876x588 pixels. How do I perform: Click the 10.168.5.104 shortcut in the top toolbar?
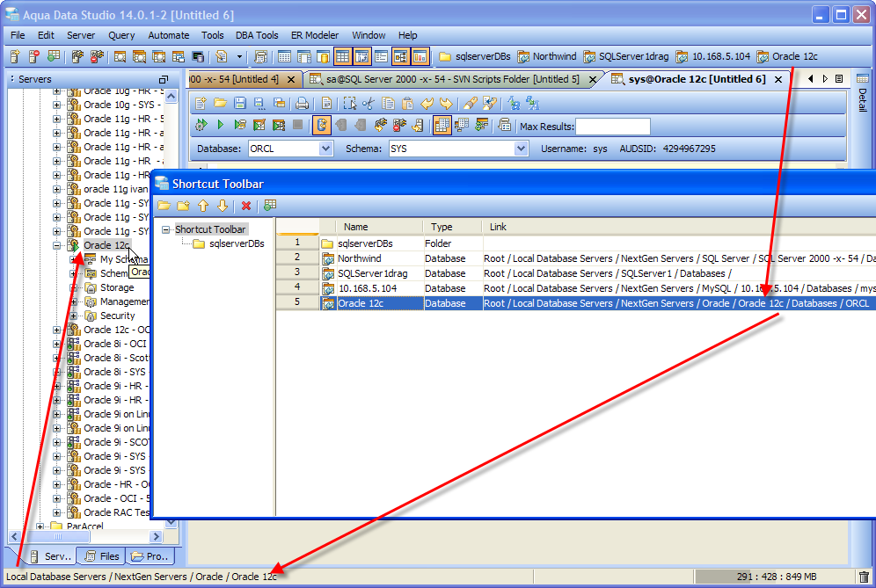click(713, 56)
